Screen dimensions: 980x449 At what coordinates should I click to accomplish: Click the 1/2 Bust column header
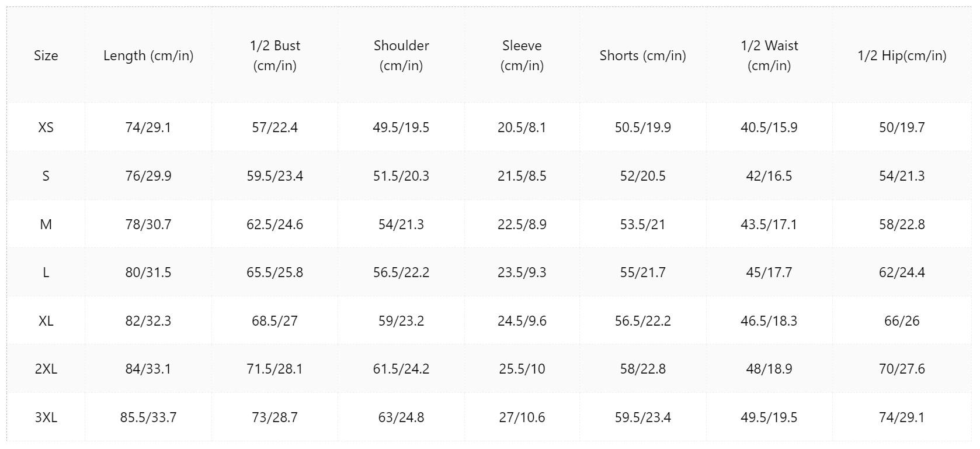[x=274, y=56]
